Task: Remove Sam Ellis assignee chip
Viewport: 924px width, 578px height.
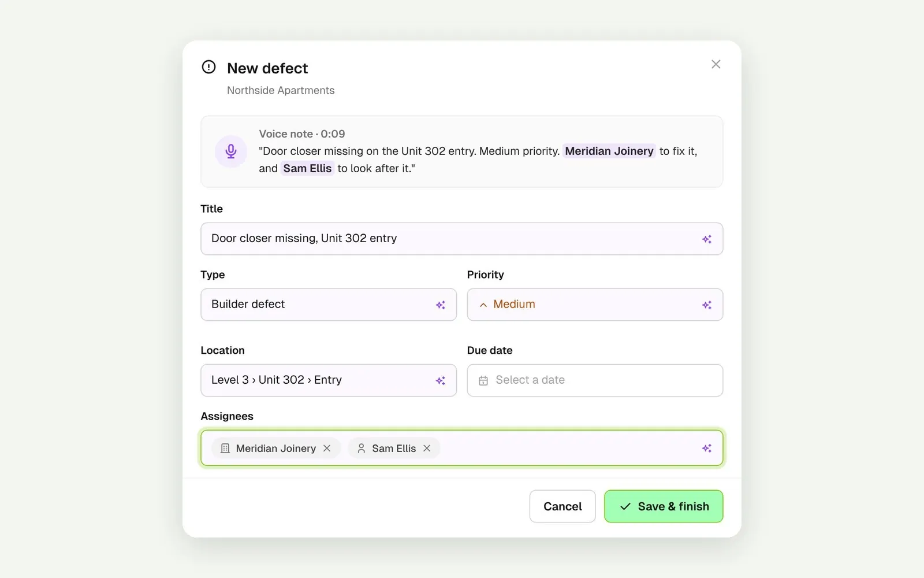Action: (427, 448)
